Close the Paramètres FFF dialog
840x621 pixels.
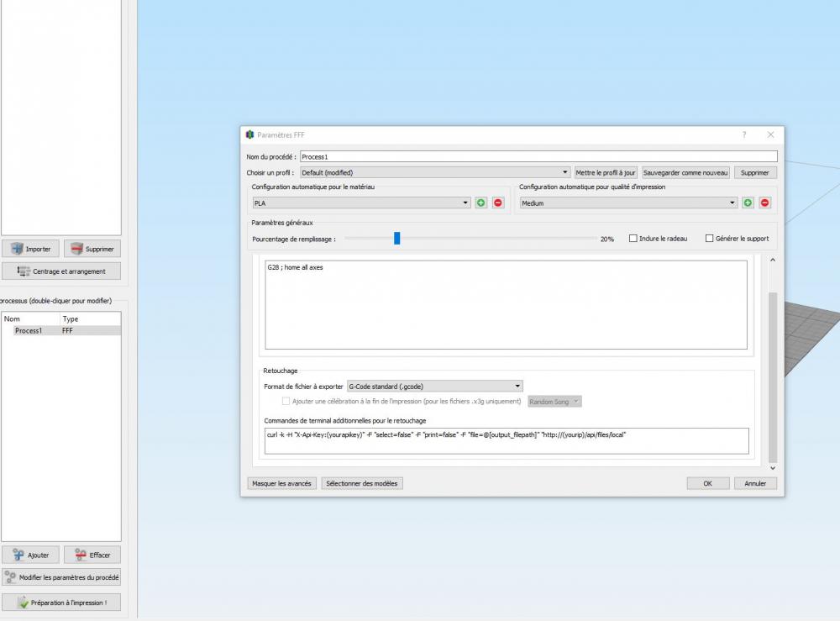tap(770, 134)
